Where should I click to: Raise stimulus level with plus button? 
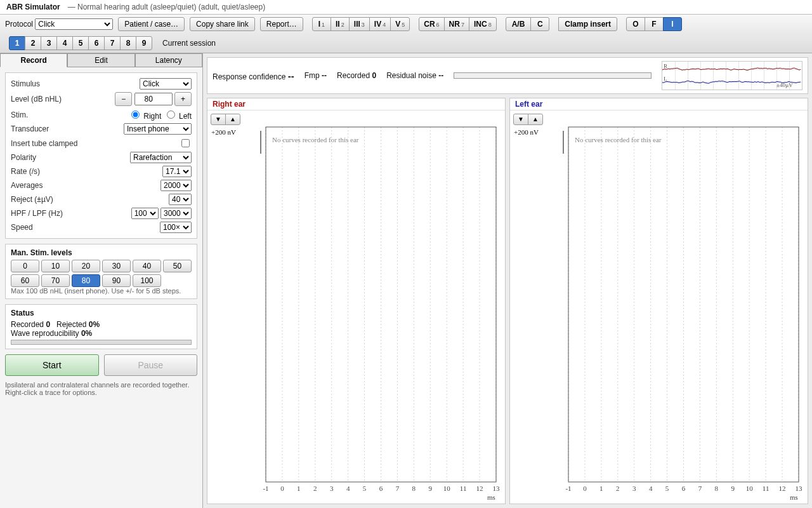pos(183,99)
